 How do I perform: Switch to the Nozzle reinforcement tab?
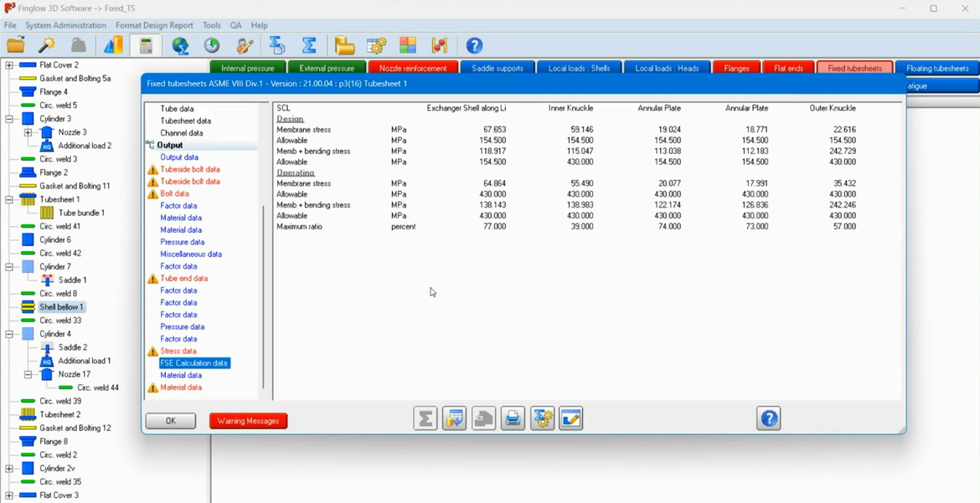coord(413,68)
